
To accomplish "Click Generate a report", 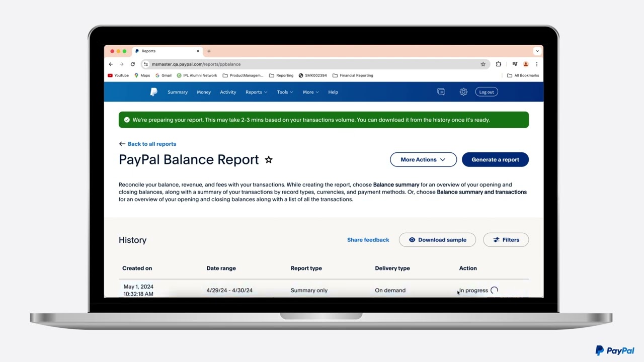I will 495,159.
